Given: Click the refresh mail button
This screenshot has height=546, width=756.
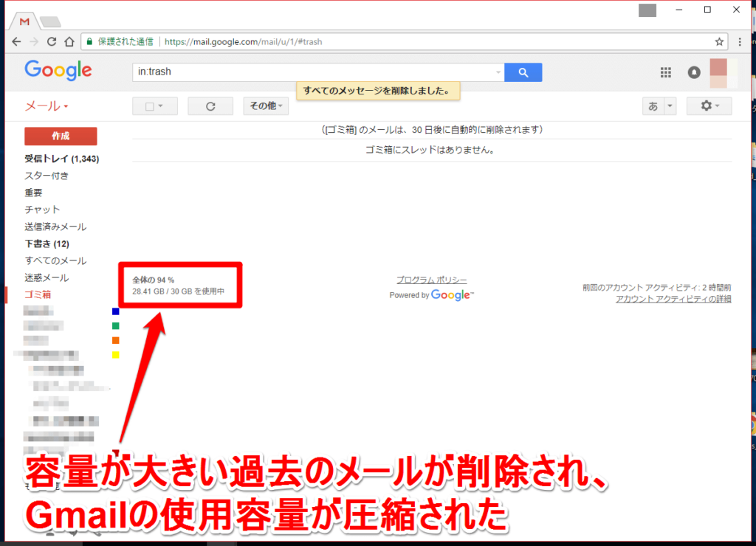Looking at the screenshot, I should [x=210, y=106].
